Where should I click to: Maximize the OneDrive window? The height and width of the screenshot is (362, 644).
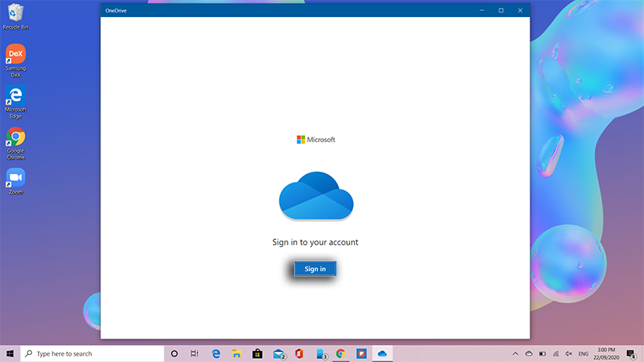point(501,10)
